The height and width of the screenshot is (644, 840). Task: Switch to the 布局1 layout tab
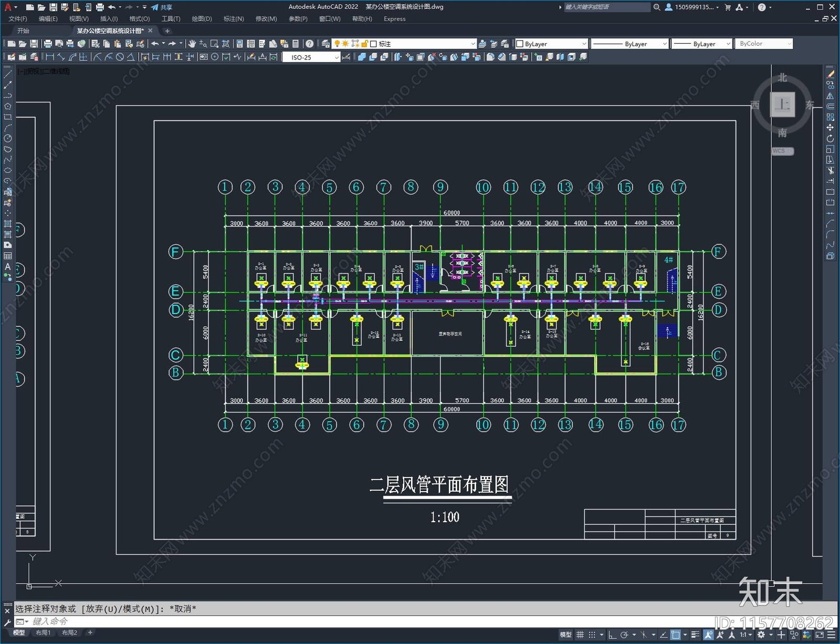[44, 633]
